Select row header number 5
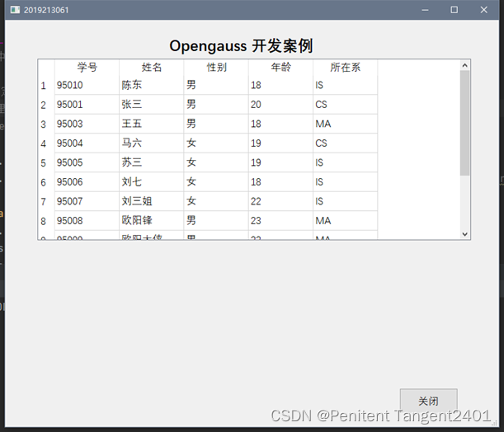504x432 pixels. [46, 162]
